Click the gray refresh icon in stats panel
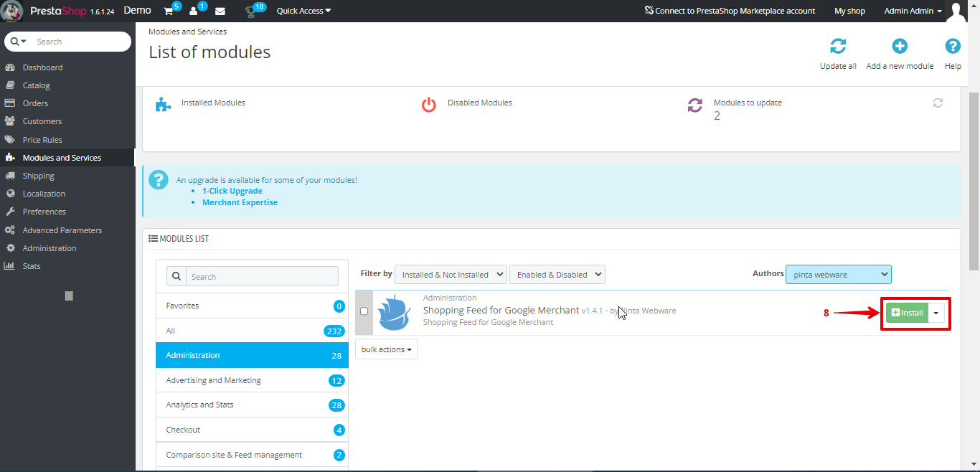The height and width of the screenshot is (472, 980). click(938, 103)
